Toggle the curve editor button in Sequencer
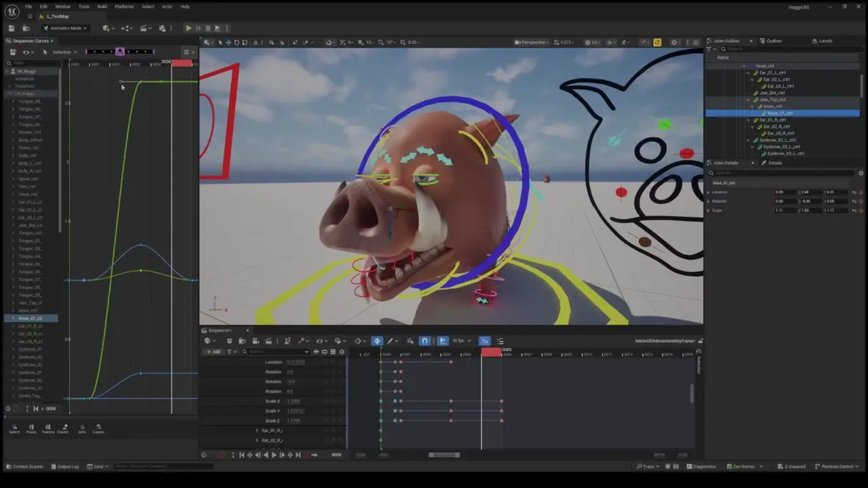868x488 pixels. (x=485, y=341)
